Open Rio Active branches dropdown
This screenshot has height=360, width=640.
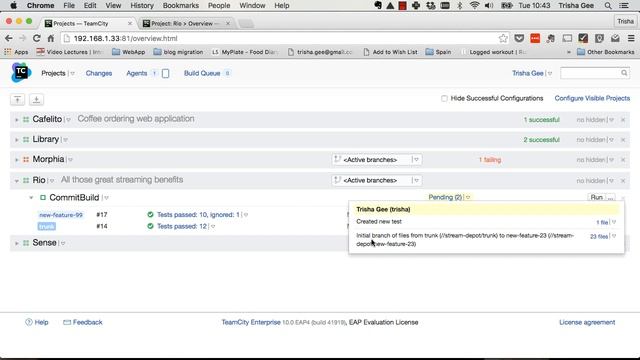tap(377, 180)
